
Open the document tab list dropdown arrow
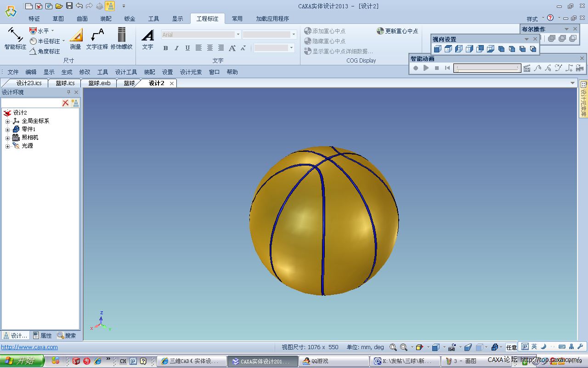[572, 83]
